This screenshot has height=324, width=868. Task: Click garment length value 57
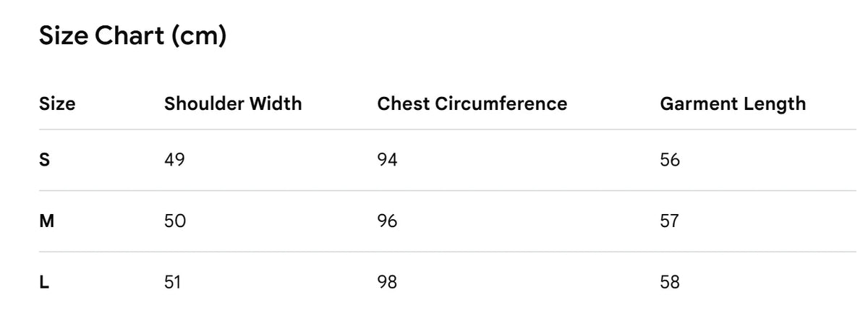(669, 221)
